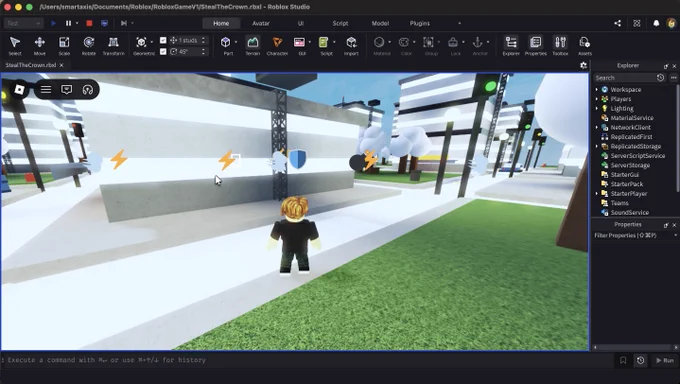The height and width of the screenshot is (384, 680).
Task: Expand the NetworkClient node
Action: pyautogui.click(x=597, y=127)
